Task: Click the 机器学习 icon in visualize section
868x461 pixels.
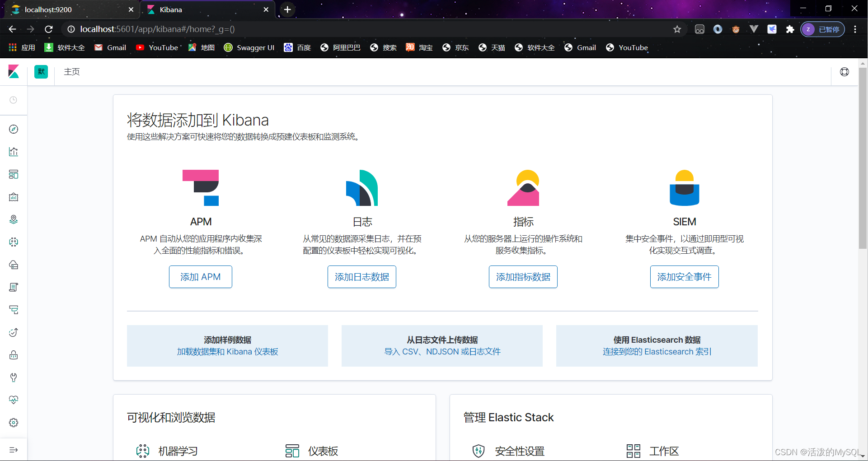Action: [143, 451]
